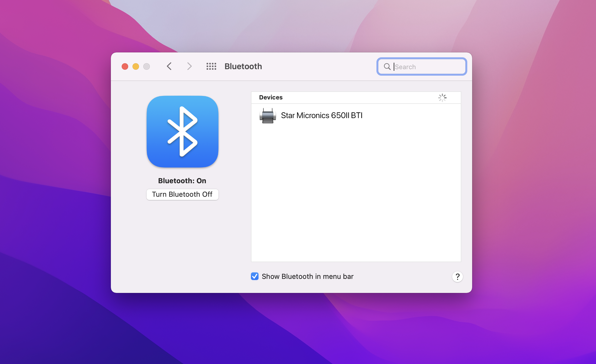
Task: Click the Devices column header
Action: click(x=271, y=98)
